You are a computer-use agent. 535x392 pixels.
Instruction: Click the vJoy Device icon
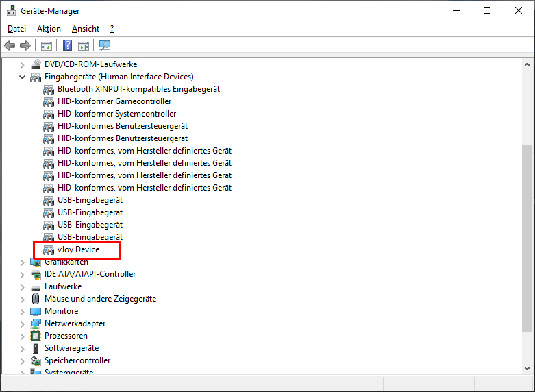pos(49,249)
